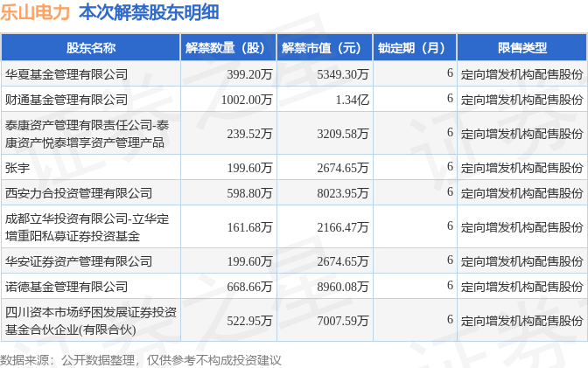Click the 399.20万 quantity value
This screenshot has width=588, height=368.
click(249, 74)
